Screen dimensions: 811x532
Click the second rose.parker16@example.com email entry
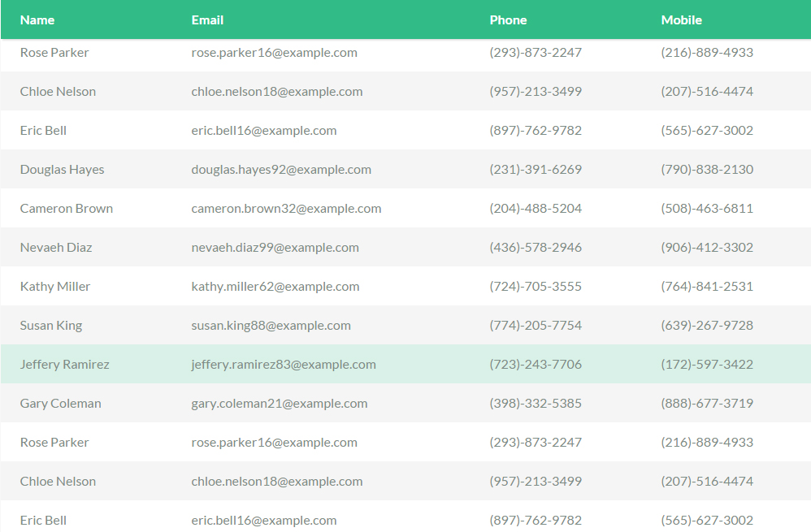[x=274, y=443]
